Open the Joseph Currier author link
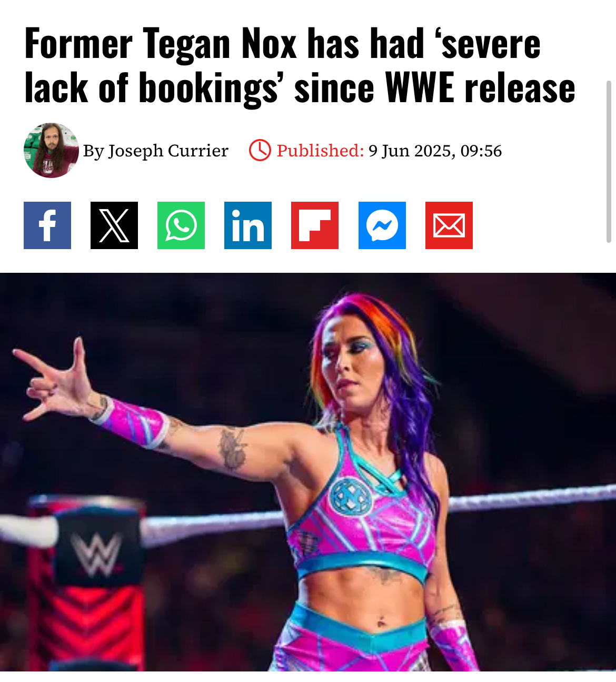The width and height of the screenshot is (616, 682). 168,151
